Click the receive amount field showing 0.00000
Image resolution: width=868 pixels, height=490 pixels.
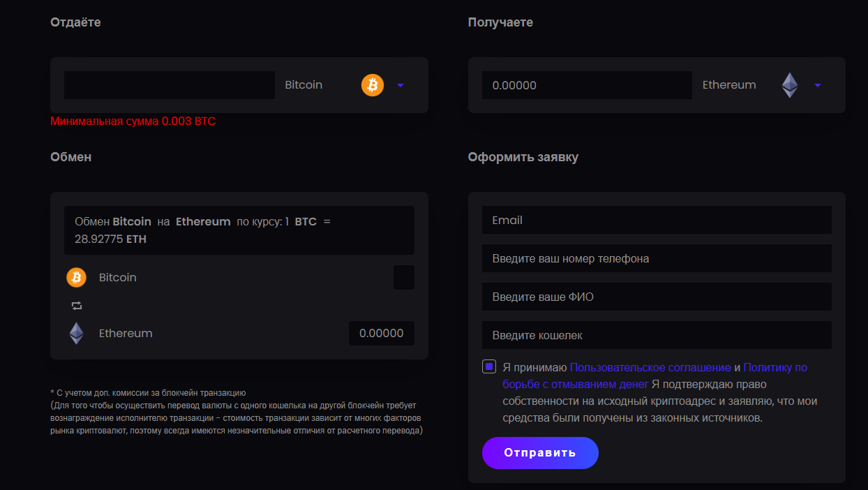coord(587,85)
